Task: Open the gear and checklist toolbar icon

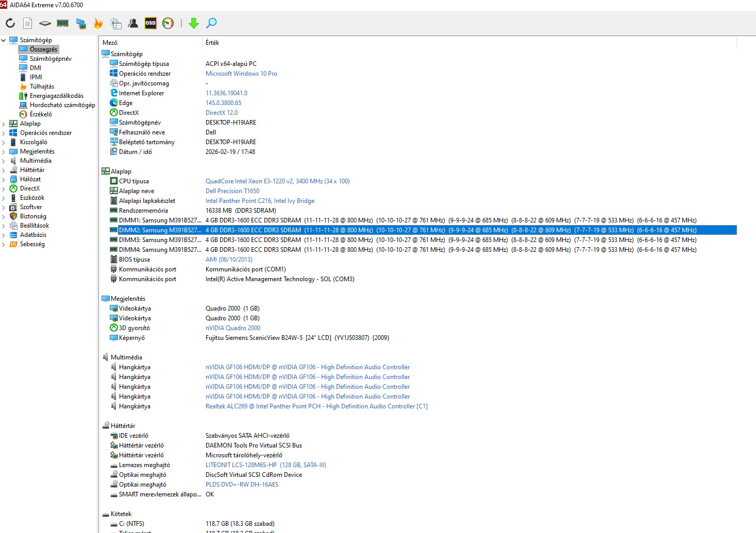Action: coord(116,23)
